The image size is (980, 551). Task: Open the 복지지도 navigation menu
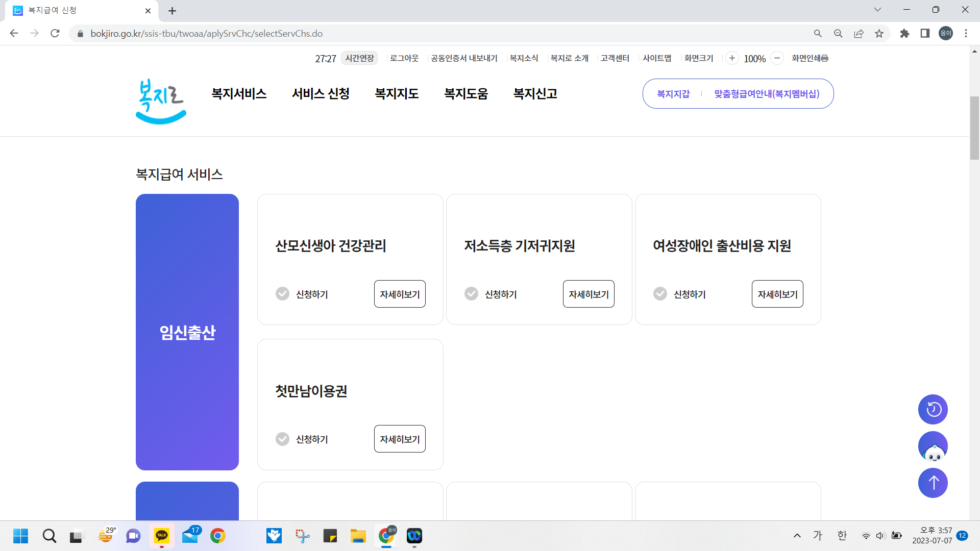(397, 93)
